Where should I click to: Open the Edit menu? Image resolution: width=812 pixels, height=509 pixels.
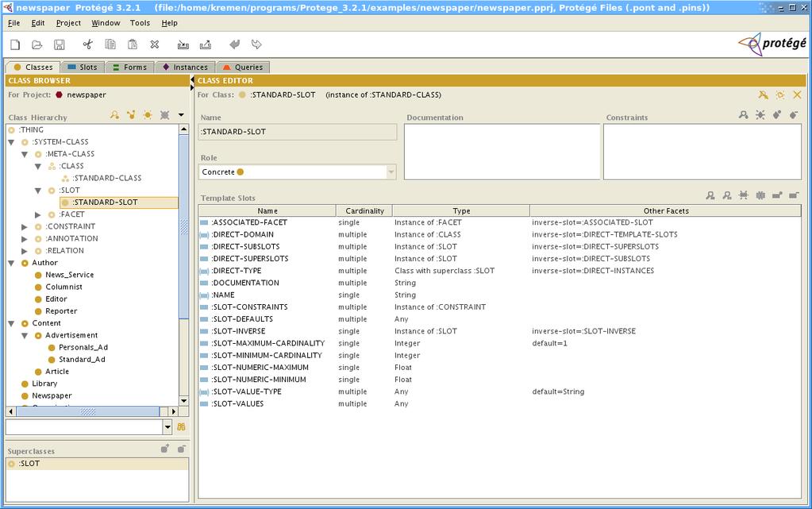(38, 23)
